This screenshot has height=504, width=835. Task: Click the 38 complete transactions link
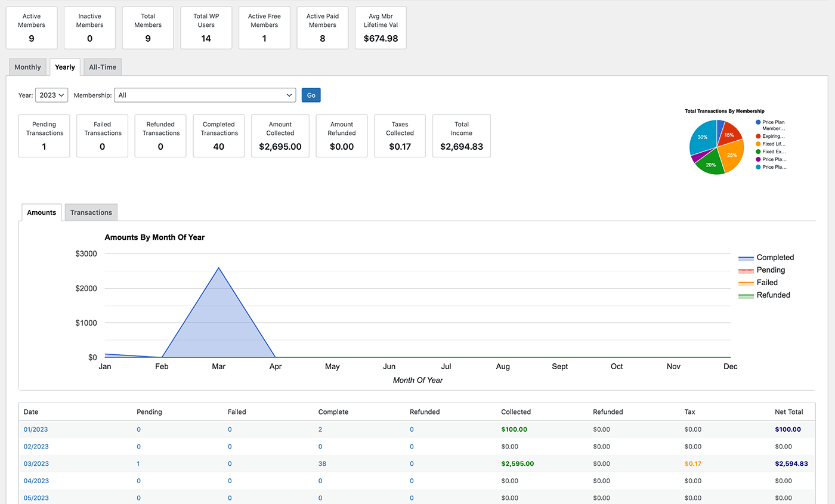(322, 463)
